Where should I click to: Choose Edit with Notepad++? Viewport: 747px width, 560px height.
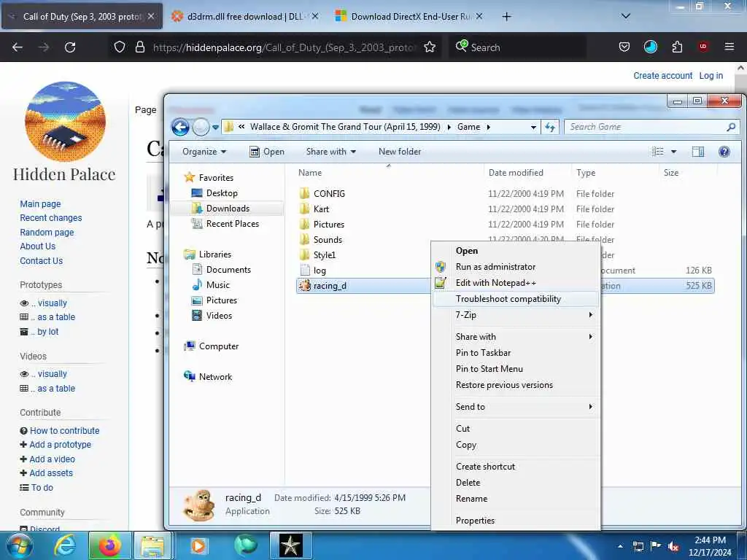[x=516, y=283]
